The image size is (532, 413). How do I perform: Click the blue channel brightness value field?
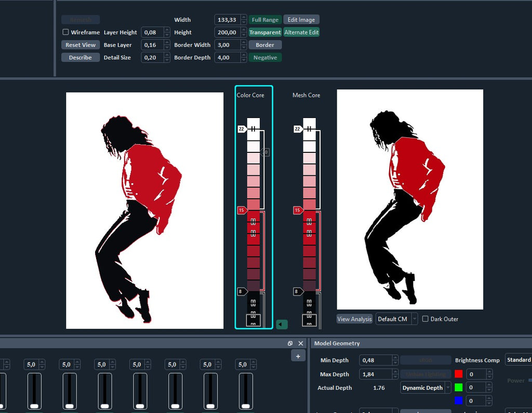[476, 401]
